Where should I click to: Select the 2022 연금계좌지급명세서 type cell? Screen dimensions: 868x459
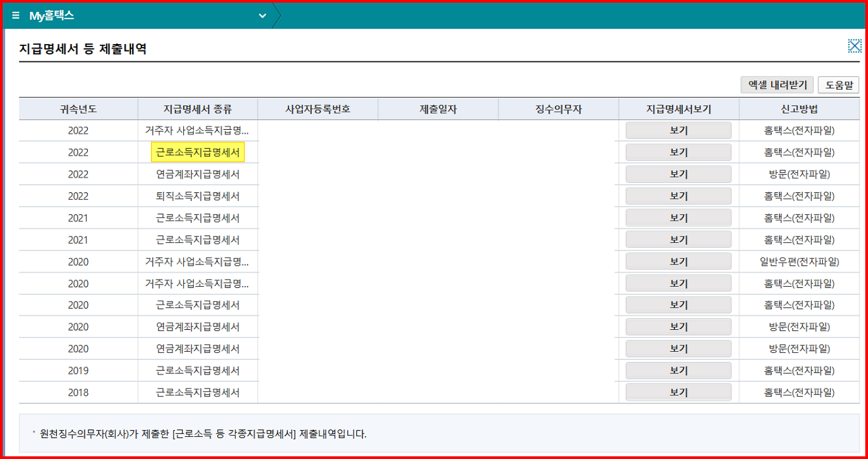pyautogui.click(x=198, y=174)
